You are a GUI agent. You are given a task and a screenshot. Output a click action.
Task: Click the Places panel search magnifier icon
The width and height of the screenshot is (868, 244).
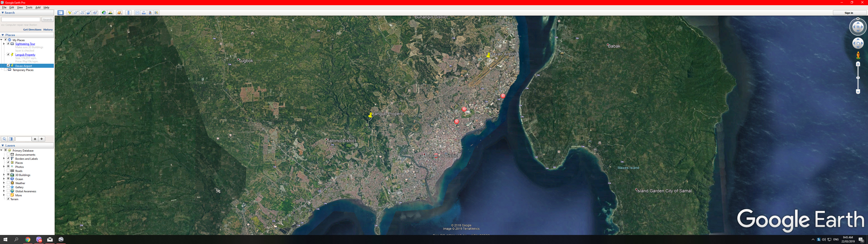(x=4, y=139)
